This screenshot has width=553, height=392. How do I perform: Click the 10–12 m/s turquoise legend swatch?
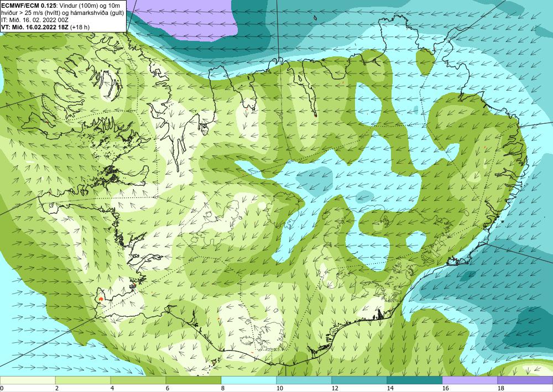coord(304,380)
